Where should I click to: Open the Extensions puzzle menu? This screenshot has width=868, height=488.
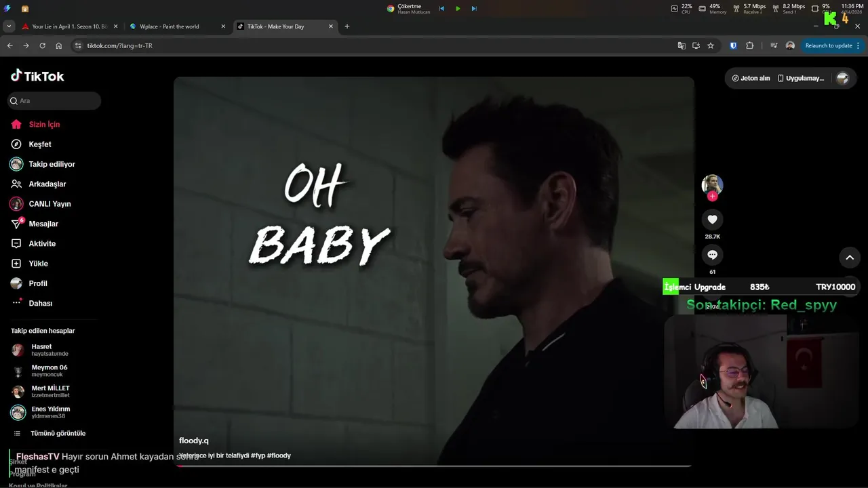(749, 45)
